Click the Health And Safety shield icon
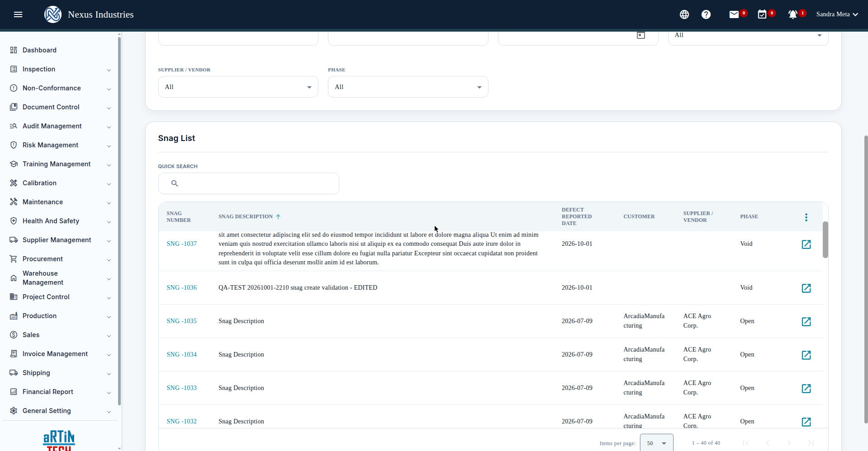Screen dimensions: 868x451 click(x=14, y=221)
